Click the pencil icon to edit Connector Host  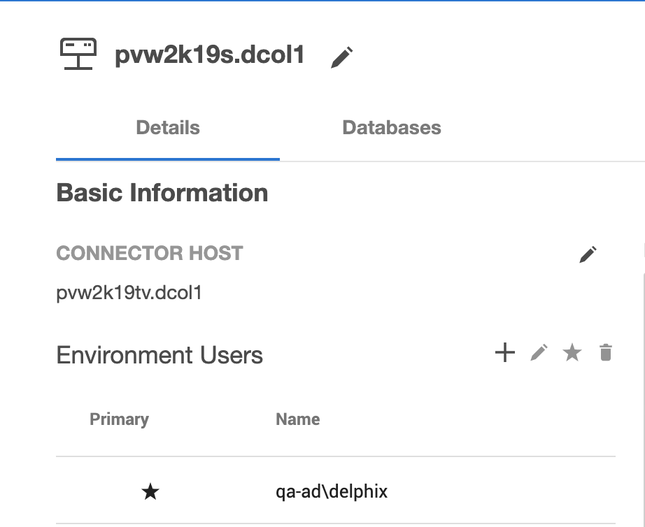pos(588,254)
